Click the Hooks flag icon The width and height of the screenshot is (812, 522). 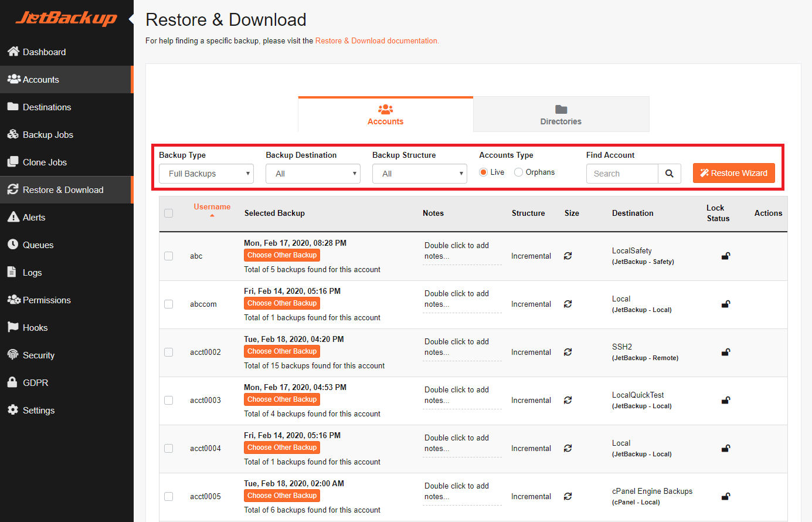pyautogui.click(x=13, y=327)
